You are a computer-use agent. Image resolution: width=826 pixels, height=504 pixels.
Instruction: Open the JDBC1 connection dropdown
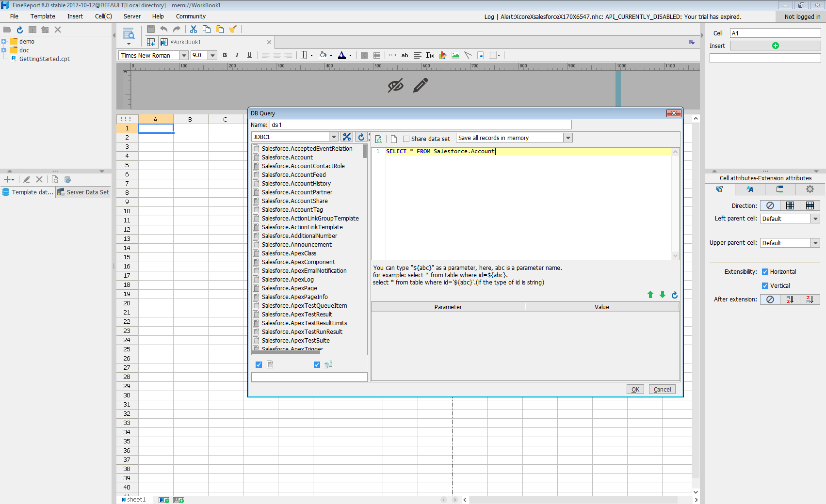click(333, 137)
